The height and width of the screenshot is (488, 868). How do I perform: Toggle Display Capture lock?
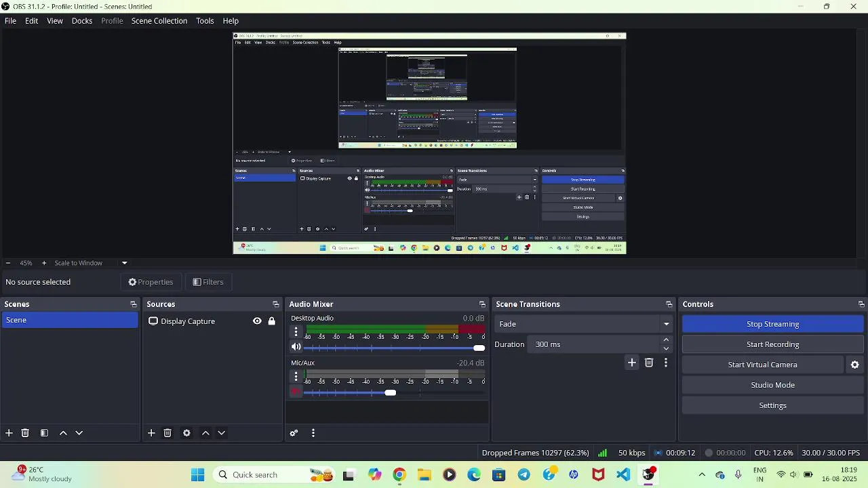coord(272,321)
